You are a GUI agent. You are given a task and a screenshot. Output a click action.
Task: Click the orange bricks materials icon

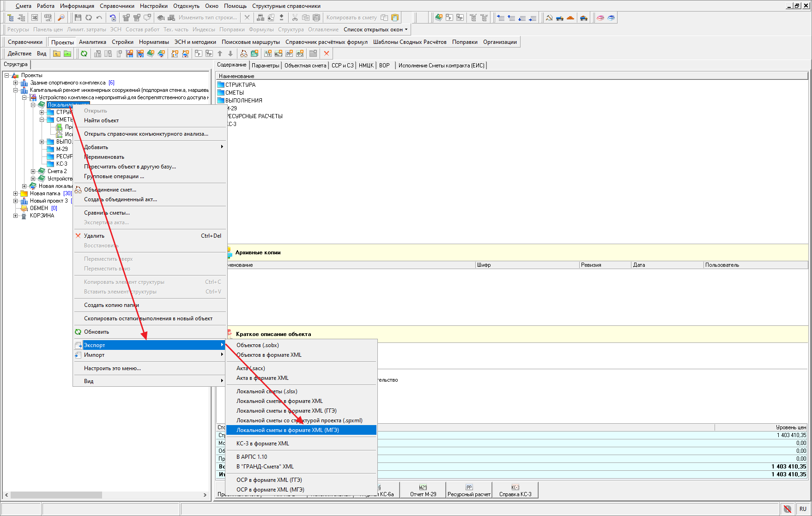[570, 18]
